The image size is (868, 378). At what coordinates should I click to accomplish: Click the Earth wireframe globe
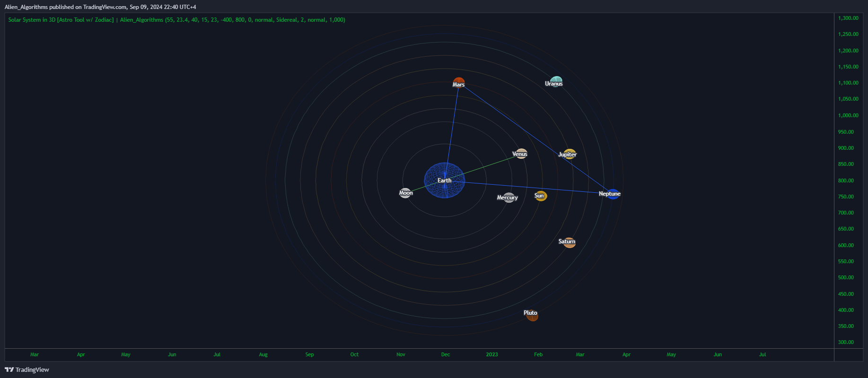point(445,180)
